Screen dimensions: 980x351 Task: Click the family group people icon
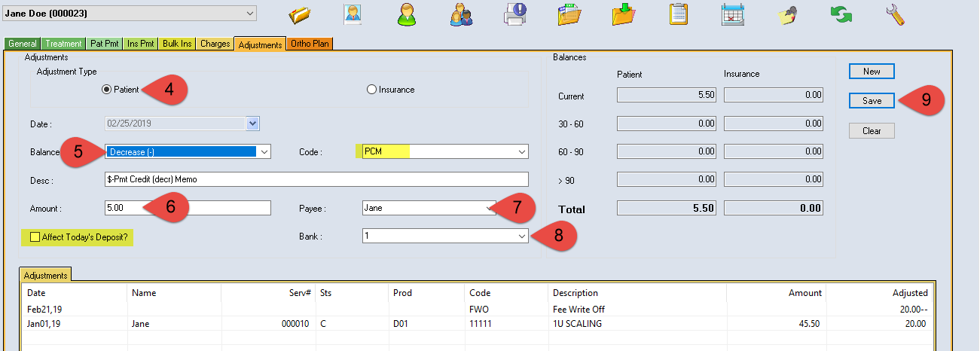[460, 14]
